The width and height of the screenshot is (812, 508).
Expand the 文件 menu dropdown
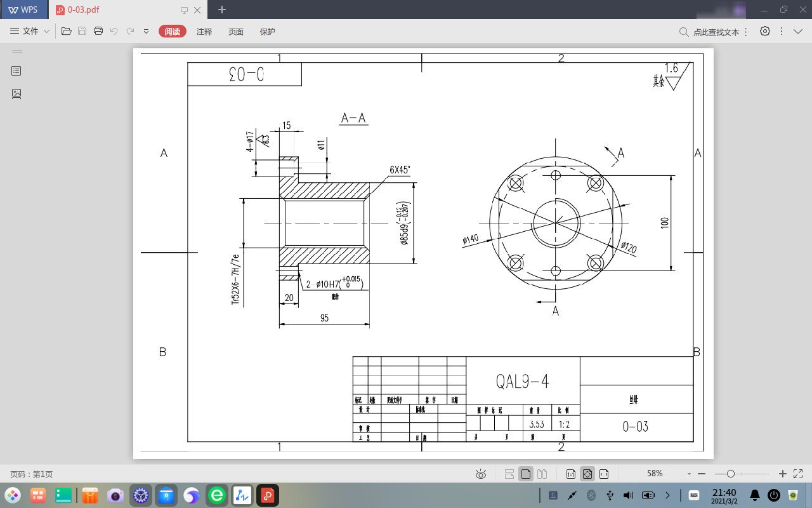[30, 31]
